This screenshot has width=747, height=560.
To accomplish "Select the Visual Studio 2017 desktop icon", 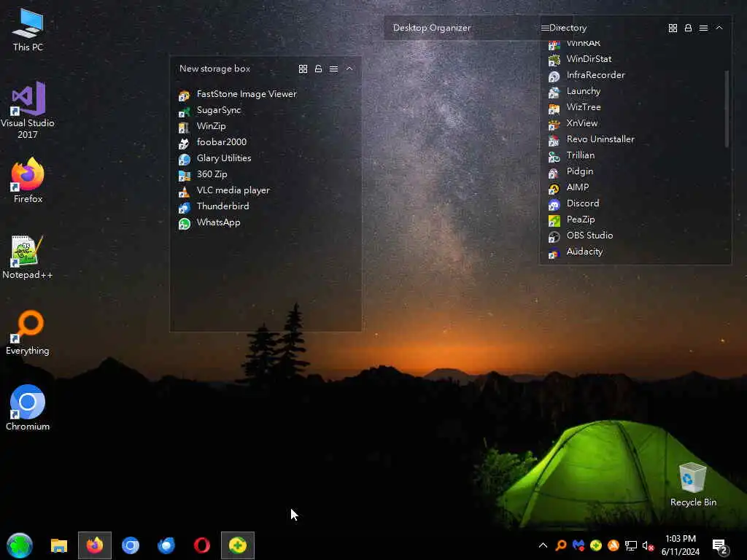I will (28, 110).
